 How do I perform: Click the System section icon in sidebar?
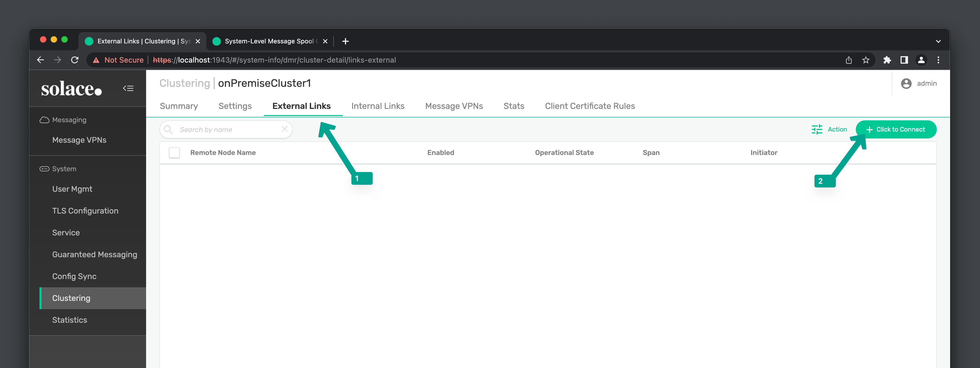tap(44, 168)
